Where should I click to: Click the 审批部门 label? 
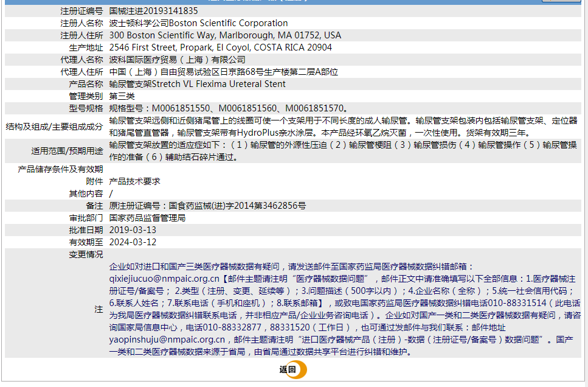[x=86, y=218]
